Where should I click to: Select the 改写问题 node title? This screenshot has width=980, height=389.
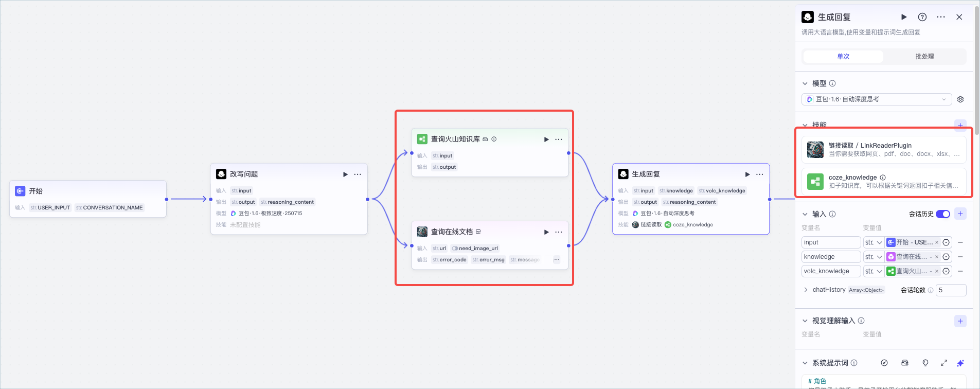pyautogui.click(x=244, y=174)
